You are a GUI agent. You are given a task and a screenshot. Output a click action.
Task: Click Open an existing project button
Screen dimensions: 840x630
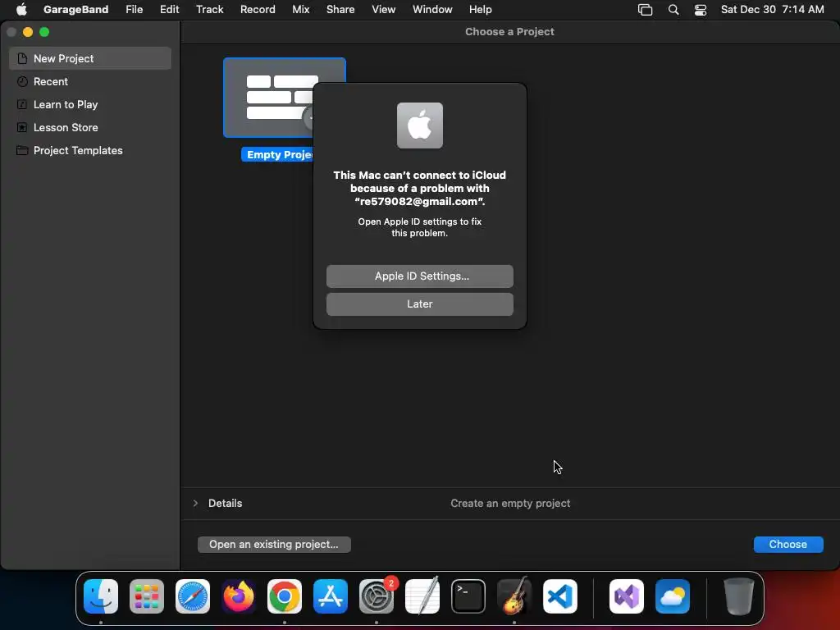pos(274,545)
